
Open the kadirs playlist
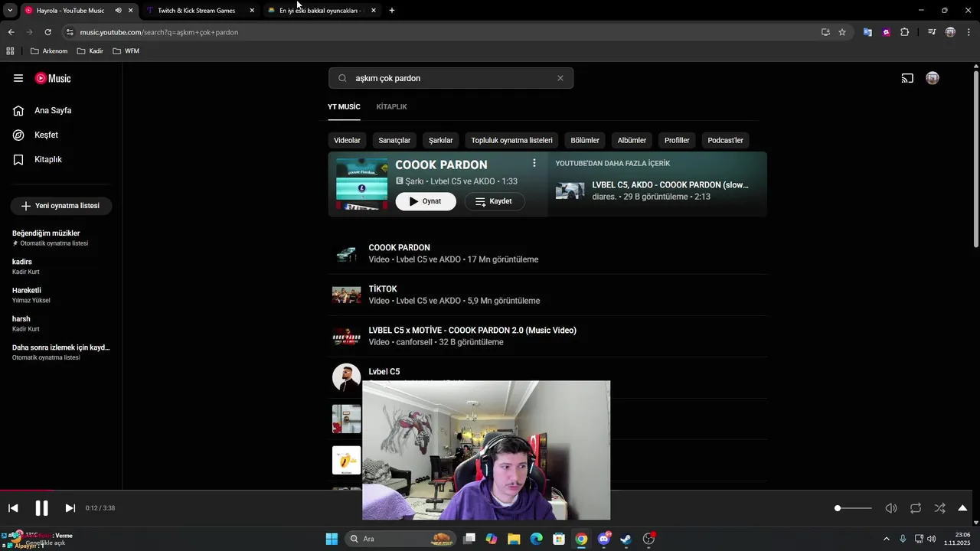61,266
